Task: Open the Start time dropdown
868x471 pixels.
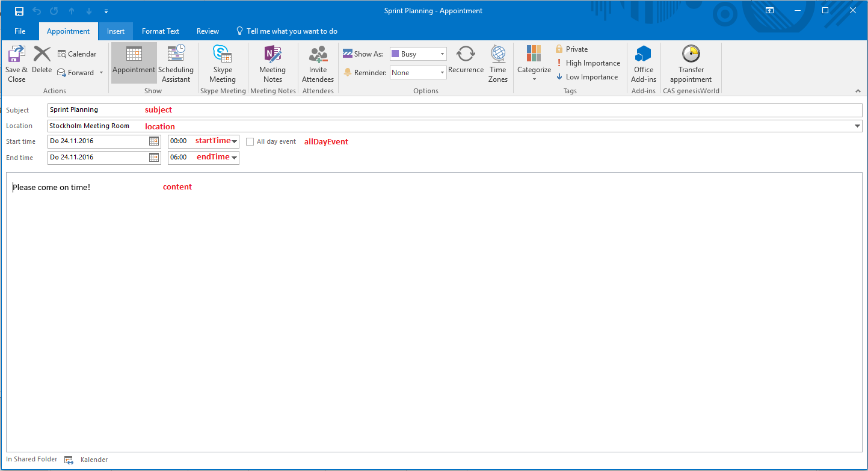Action: click(x=235, y=141)
